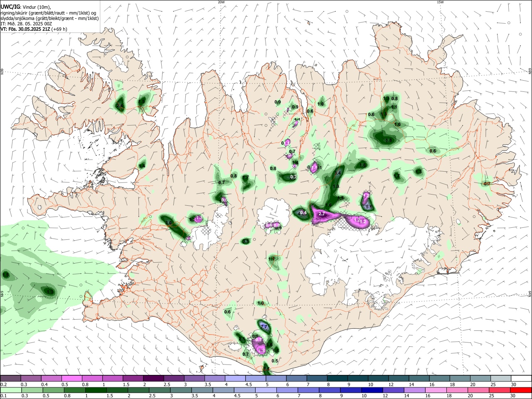
Task: Pick bottom-row legend swatch between 25 and 30
Action: [x=499, y=390]
